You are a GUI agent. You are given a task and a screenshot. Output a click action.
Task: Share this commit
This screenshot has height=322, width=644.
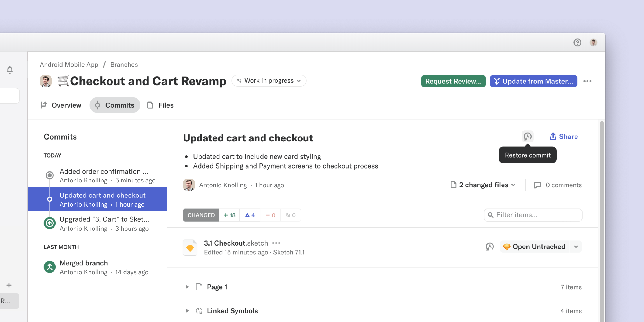coord(564,137)
